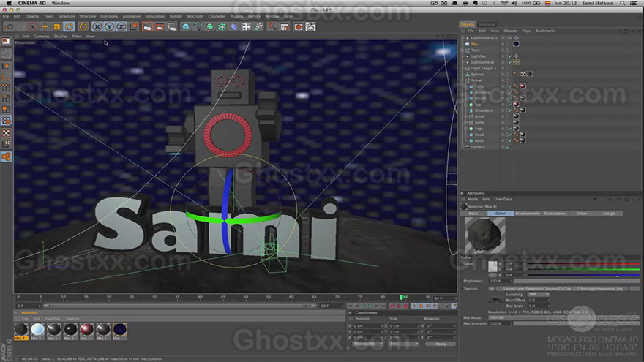Open the Simulation menu
Viewport: 644px width, 362px height.
point(155,16)
